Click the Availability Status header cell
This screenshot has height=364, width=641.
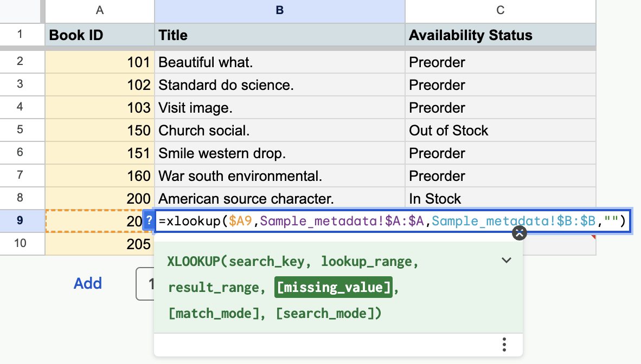(x=500, y=36)
